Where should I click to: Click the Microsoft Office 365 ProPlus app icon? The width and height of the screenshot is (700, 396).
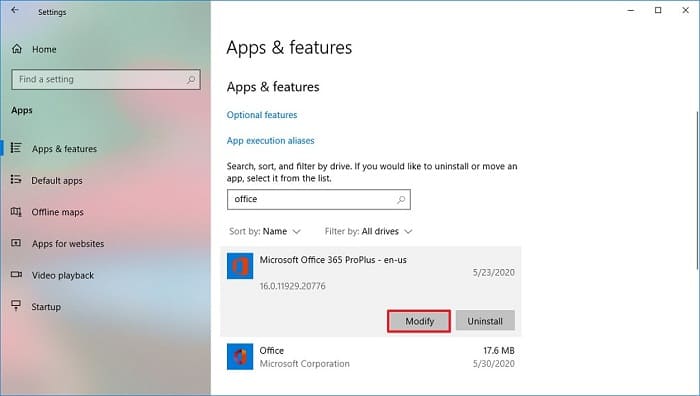click(x=240, y=266)
